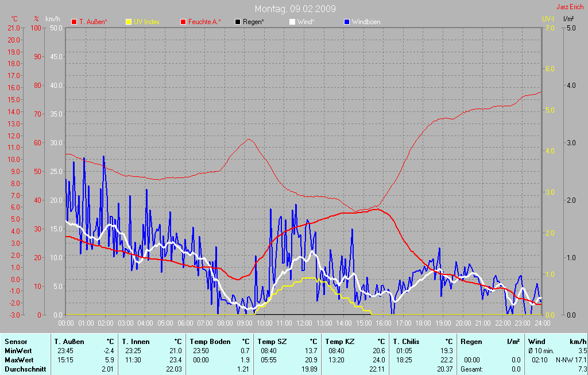Click the Temp KZ maximum value '24.0'
This screenshot has width=588, height=375.
(379, 360)
